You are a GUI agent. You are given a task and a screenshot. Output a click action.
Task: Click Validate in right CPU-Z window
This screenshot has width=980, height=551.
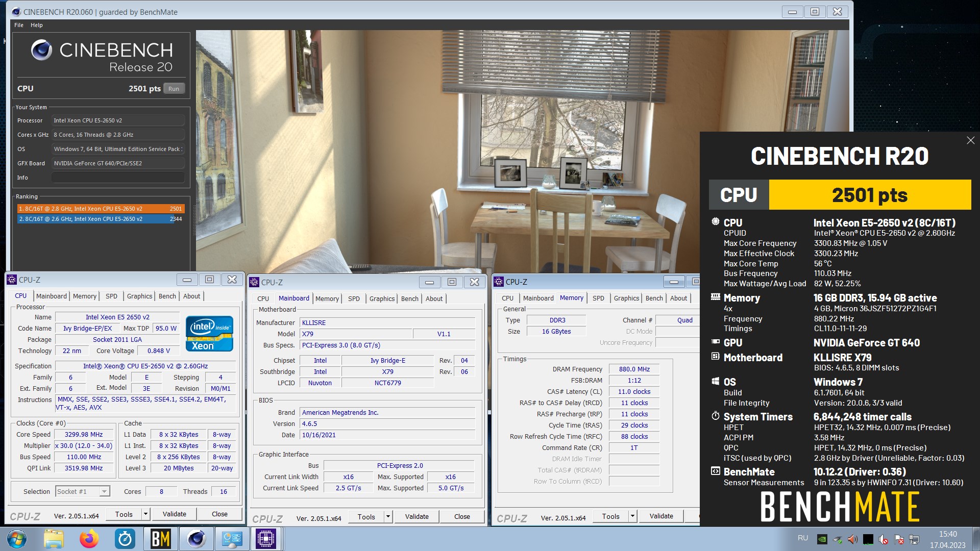661,516
